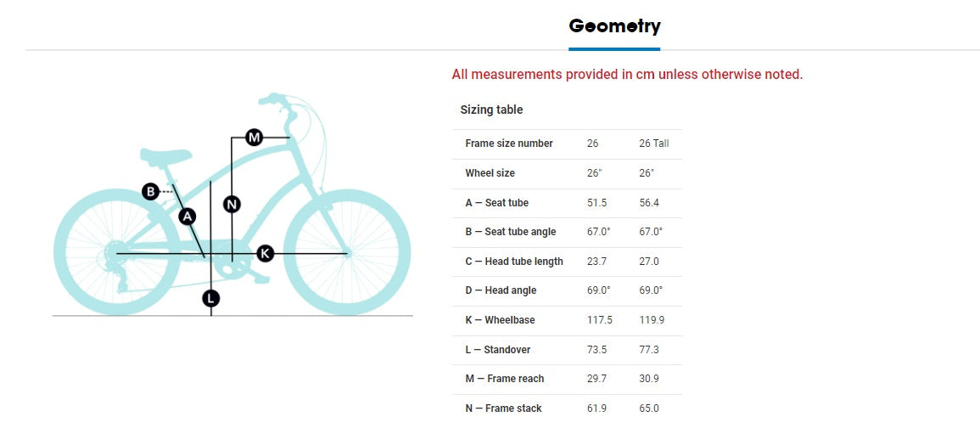Click the N — Frame stack row label

coord(503,408)
